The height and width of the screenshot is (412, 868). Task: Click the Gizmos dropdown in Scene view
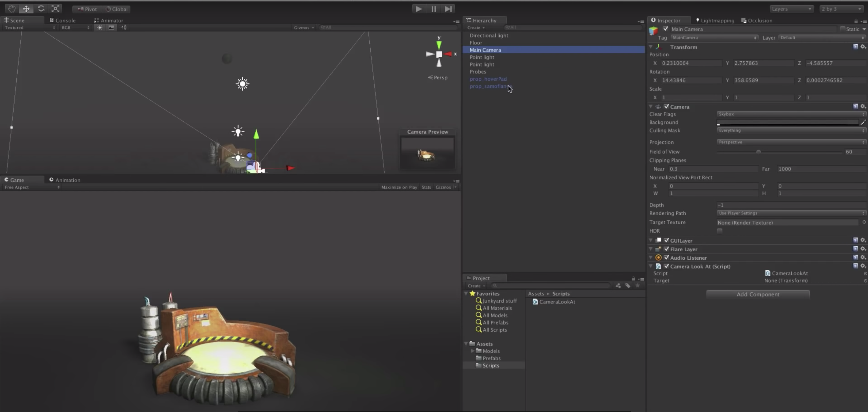[303, 28]
